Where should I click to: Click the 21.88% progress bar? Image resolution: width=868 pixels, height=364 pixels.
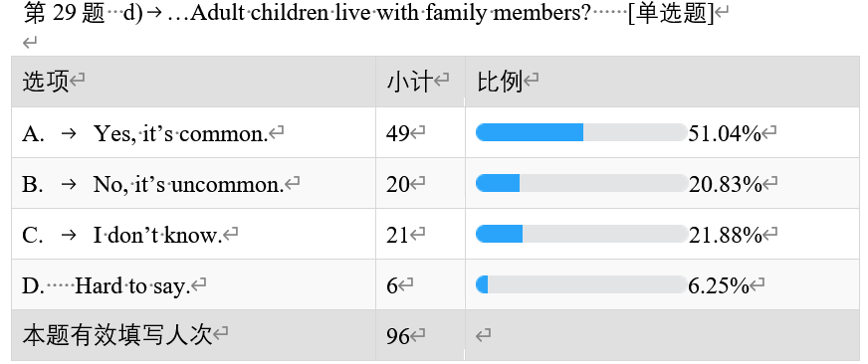[581, 234]
